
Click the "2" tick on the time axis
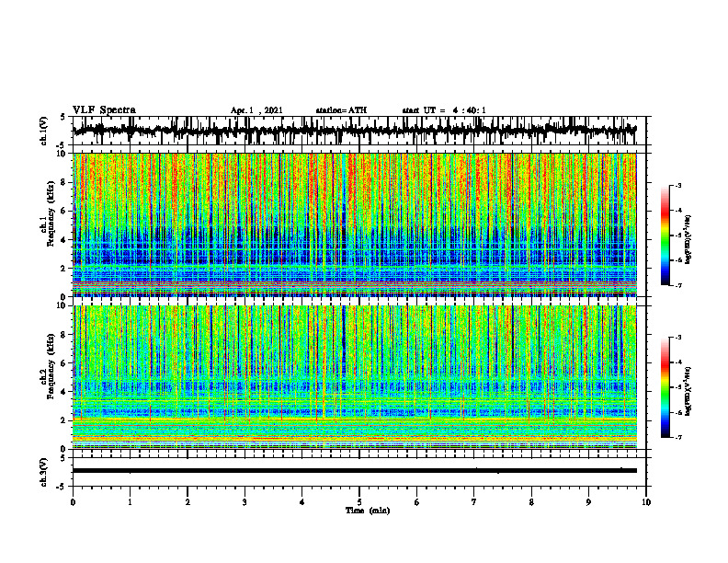tap(188, 502)
